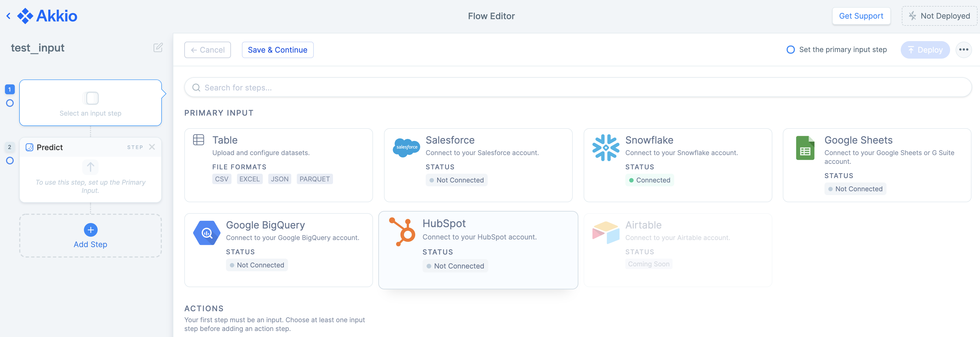Click the Table grid icon
This screenshot has width=980, height=337.
199,140
